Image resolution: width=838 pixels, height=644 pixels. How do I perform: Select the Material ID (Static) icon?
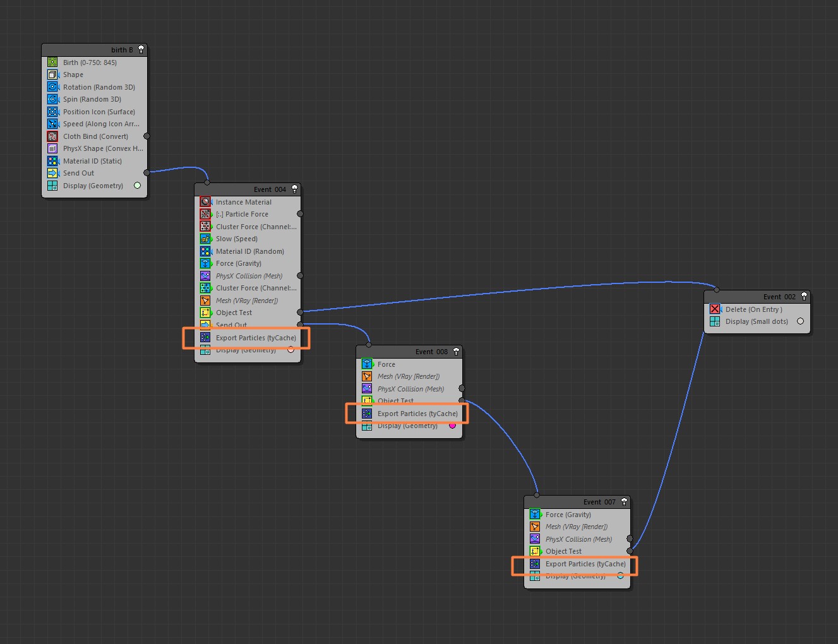coord(52,161)
